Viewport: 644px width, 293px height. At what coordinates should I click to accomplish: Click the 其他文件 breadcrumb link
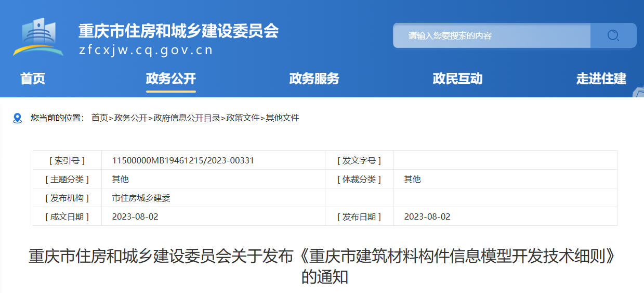(x=283, y=118)
